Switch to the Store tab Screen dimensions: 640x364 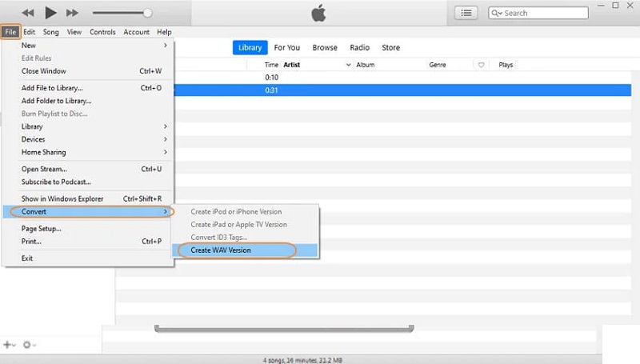[390, 48]
